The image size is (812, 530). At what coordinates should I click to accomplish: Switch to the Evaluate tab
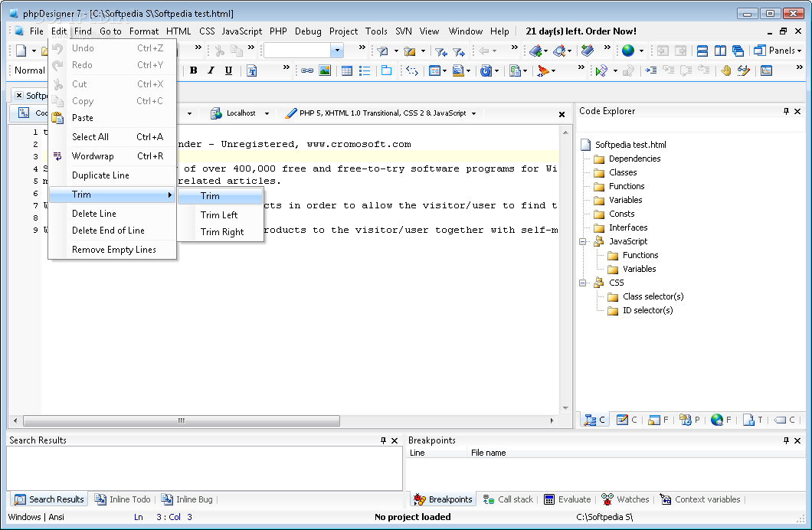tap(568, 499)
